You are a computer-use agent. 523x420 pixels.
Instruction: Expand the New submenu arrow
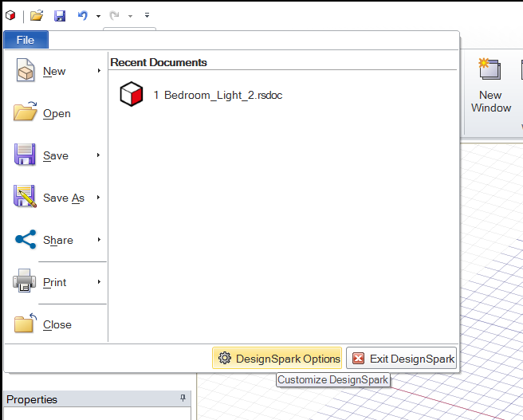pos(99,71)
